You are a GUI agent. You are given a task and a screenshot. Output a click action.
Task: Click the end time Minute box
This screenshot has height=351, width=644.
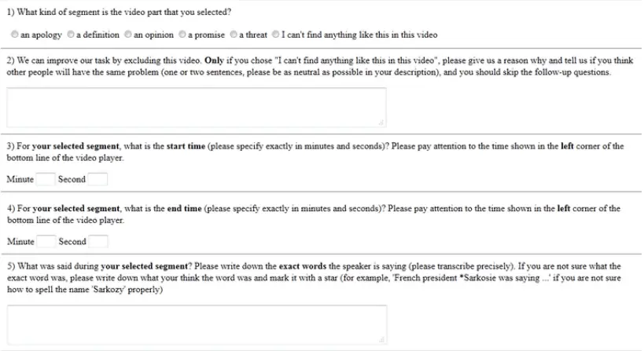click(x=46, y=242)
